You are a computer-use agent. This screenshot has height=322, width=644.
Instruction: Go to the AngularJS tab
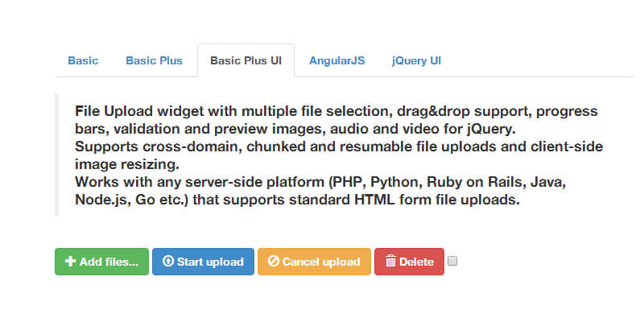(x=336, y=60)
